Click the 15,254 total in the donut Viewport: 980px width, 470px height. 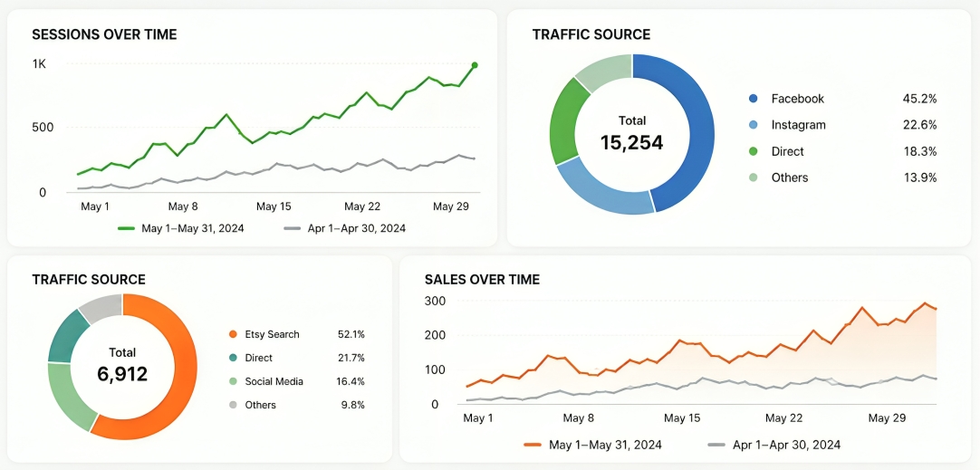coord(632,142)
